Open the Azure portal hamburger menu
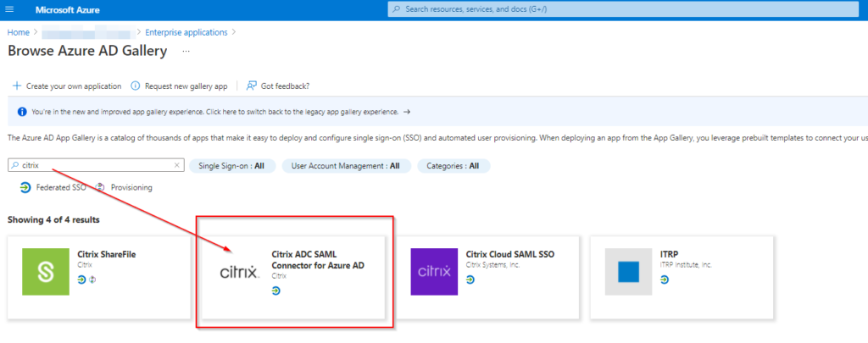 9,10
